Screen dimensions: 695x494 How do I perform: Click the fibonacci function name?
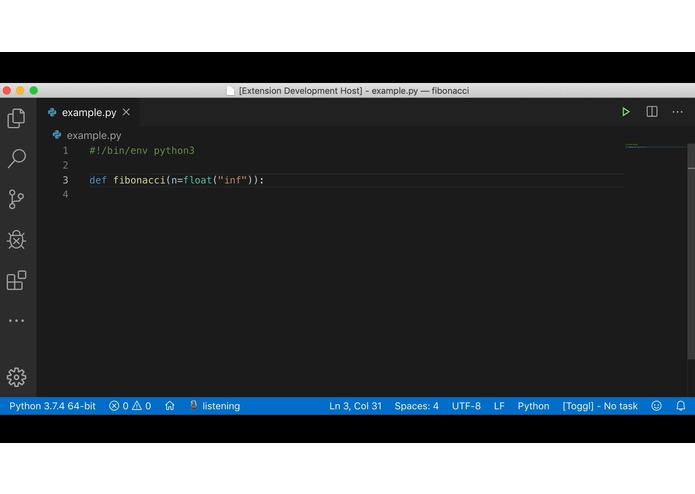coord(139,180)
